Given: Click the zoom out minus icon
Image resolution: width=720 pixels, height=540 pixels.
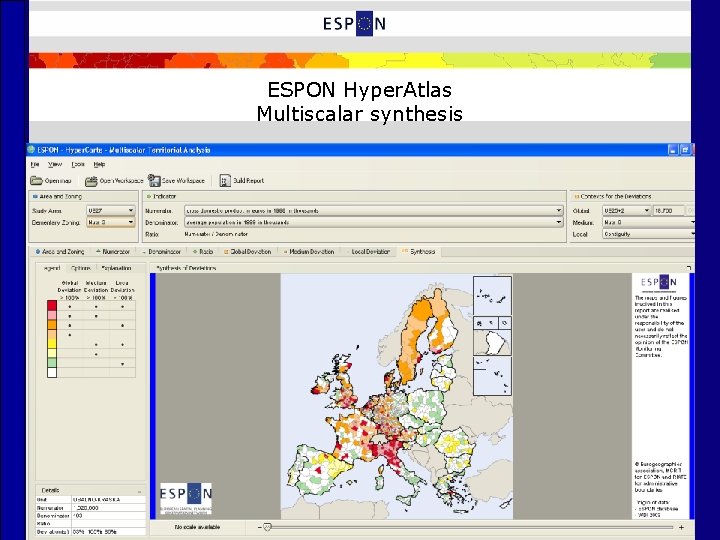Looking at the screenshot, I should click(259, 527).
